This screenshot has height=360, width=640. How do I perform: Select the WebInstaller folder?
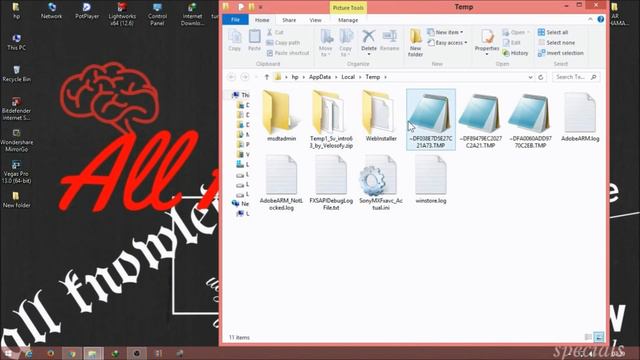[x=381, y=116]
